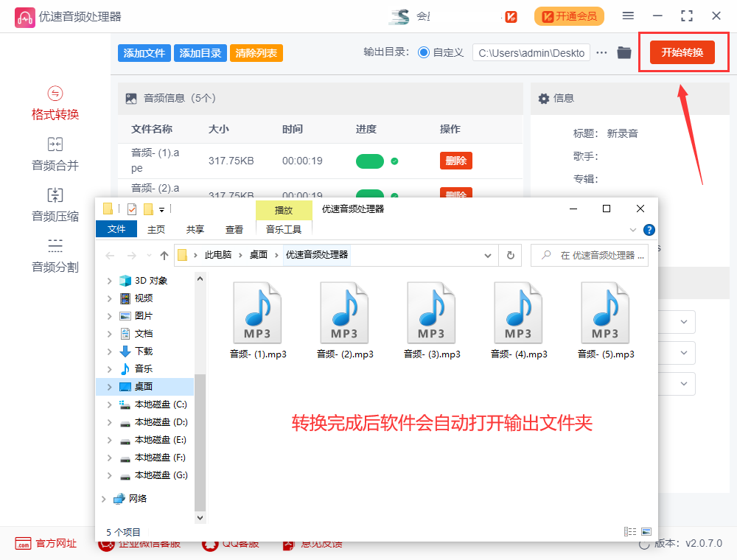Open the output folder browser icon
This screenshot has width=737, height=560.
[x=623, y=52]
